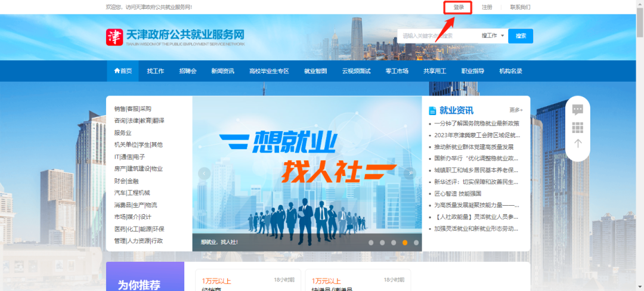This screenshot has height=291, width=644.
Task: Open 零工市场 navigation item
Action: (397, 71)
